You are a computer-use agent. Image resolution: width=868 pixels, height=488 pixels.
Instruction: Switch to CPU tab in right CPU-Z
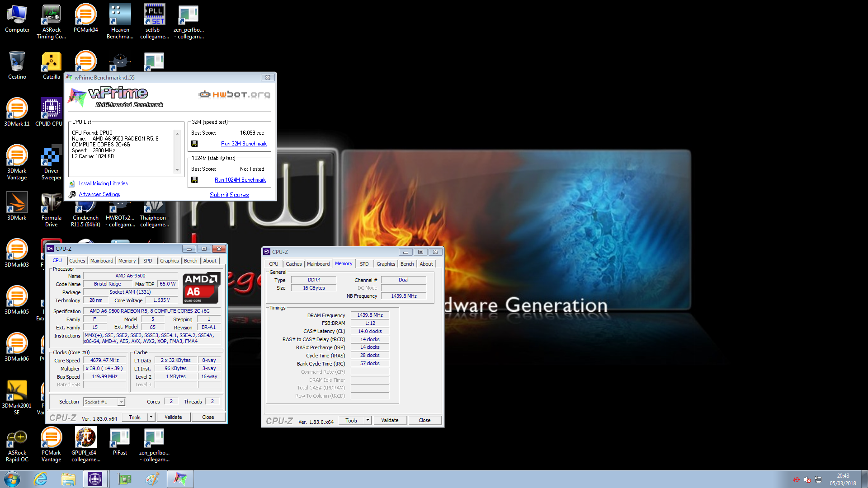tap(274, 264)
